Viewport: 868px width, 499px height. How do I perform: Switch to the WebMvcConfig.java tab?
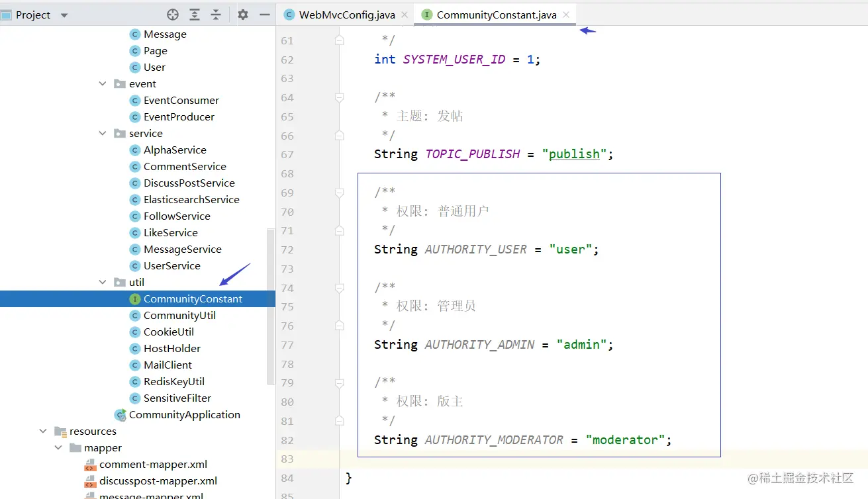(347, 15)
